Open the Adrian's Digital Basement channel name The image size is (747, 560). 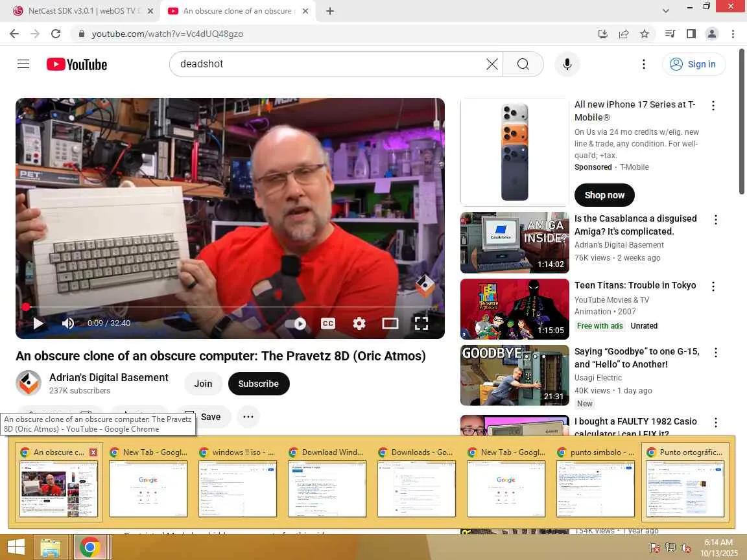pos(109,378)
